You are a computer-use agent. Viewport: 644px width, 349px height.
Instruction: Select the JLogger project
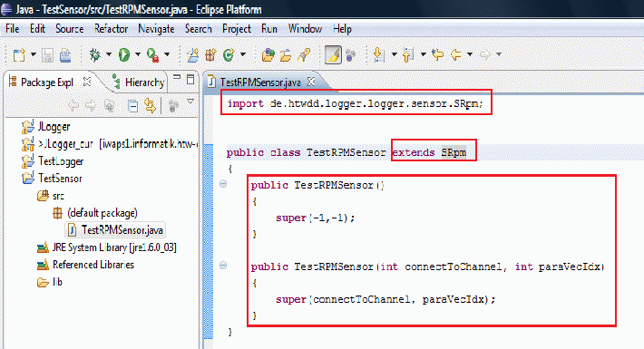[x=46, y=127]
